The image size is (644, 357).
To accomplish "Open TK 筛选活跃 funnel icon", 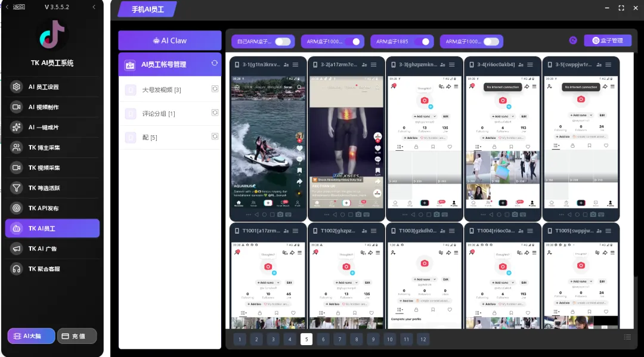I will (17, 188).
